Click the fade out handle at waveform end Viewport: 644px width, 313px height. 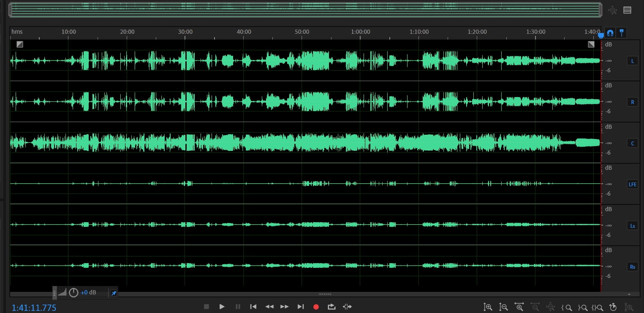point(591,44)
